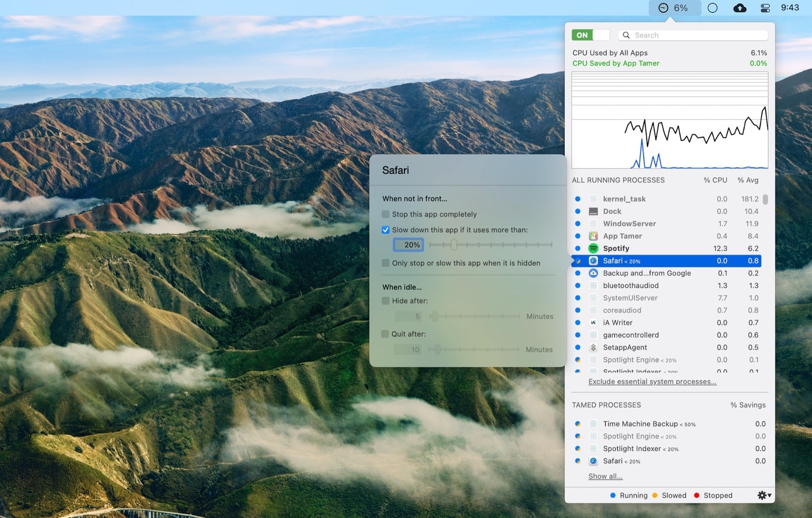The image size is (812, 518).
Task: Click the Hide after 5 minutes field
Action: coord(409,316)
